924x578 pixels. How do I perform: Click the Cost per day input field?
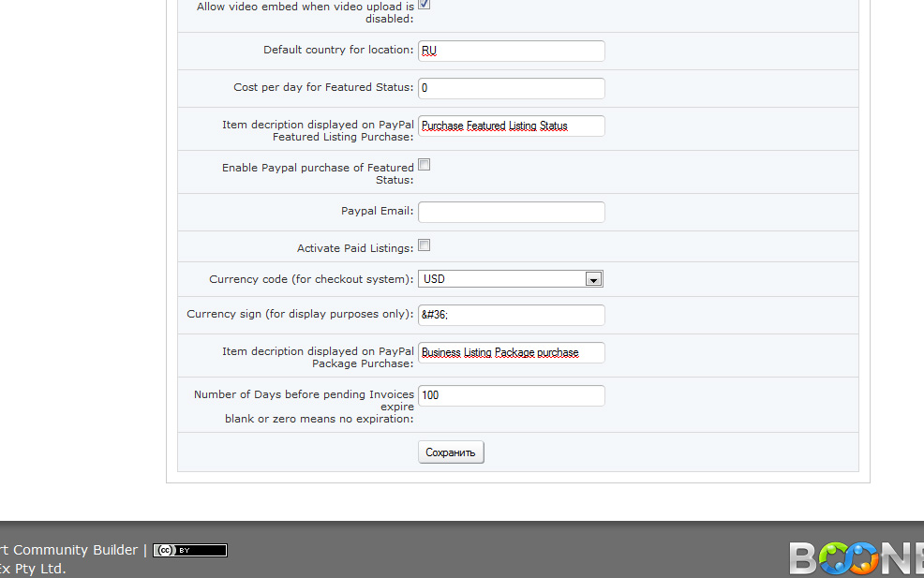[511, 88]
